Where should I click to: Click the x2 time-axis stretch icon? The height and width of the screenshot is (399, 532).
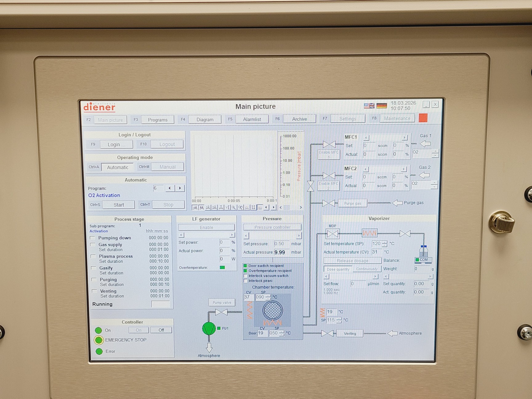click(214, 208)
